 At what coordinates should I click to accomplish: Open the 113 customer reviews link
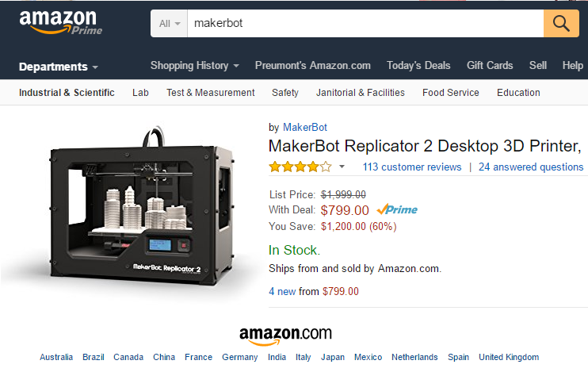[x=412, y=167]
